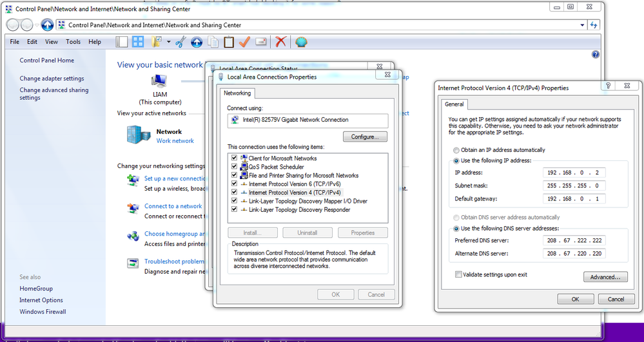Viewport: 644px width, 342px height.
Task: Click the Default gateway field
Action: tap(574, 199)
